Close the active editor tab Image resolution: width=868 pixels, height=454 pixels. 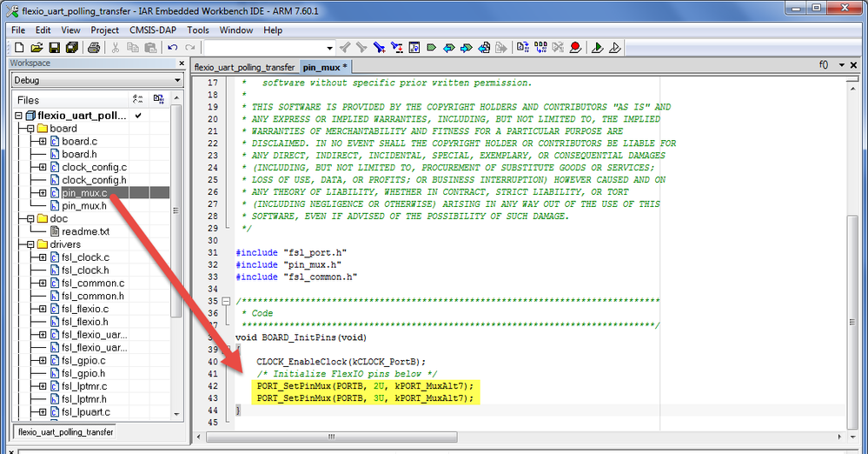[x=853, y=65]
